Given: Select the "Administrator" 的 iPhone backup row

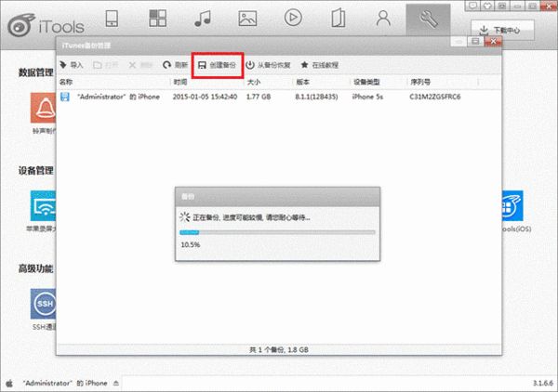Looking at the screenshot, I should coord(279,97).
